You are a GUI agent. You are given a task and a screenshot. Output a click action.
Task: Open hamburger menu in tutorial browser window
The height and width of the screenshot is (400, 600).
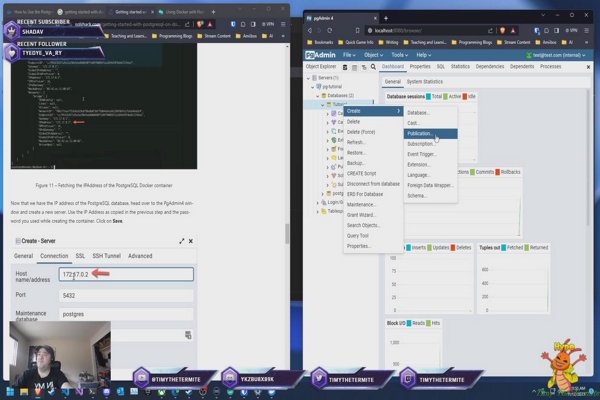[283, 24]
